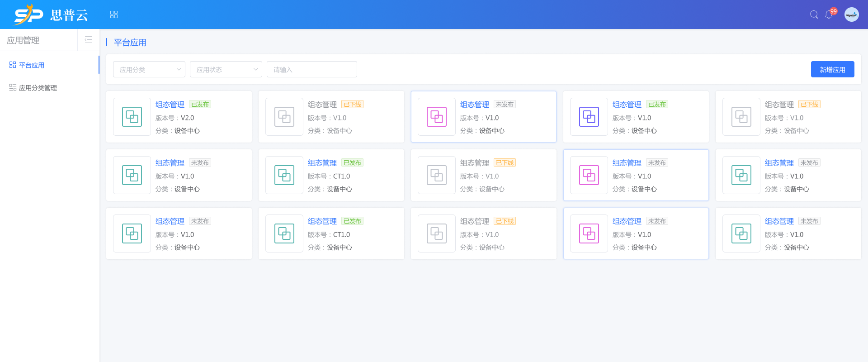
Task: Click the 已下线 tag on second card in first row
Action: click(x=352, y=105)
